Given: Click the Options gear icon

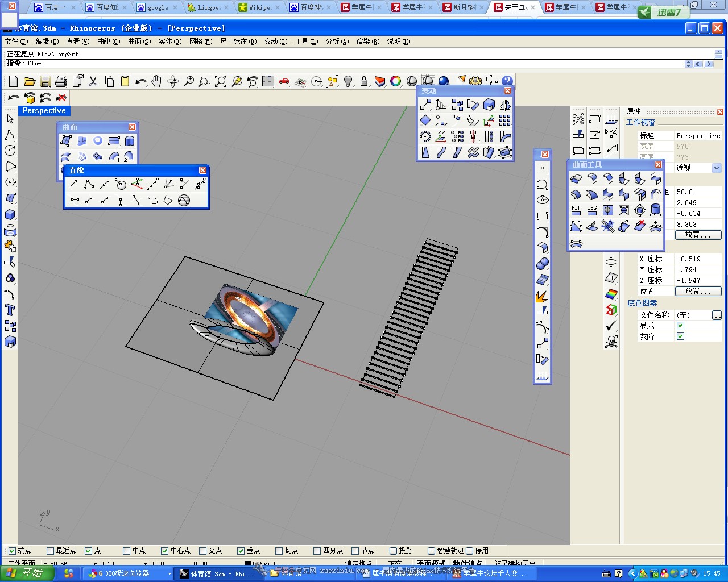Looking at the screenshot, I should point(475,81).
